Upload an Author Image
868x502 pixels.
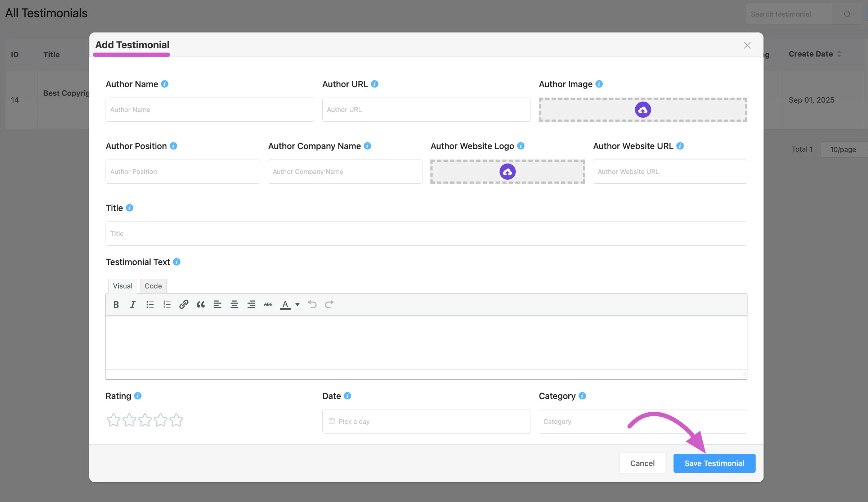click(643, 110)
